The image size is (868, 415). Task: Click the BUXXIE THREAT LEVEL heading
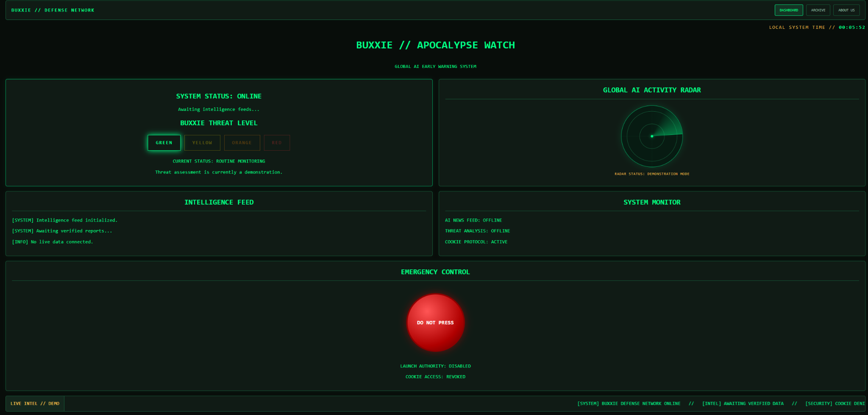[x=219, y=123]
